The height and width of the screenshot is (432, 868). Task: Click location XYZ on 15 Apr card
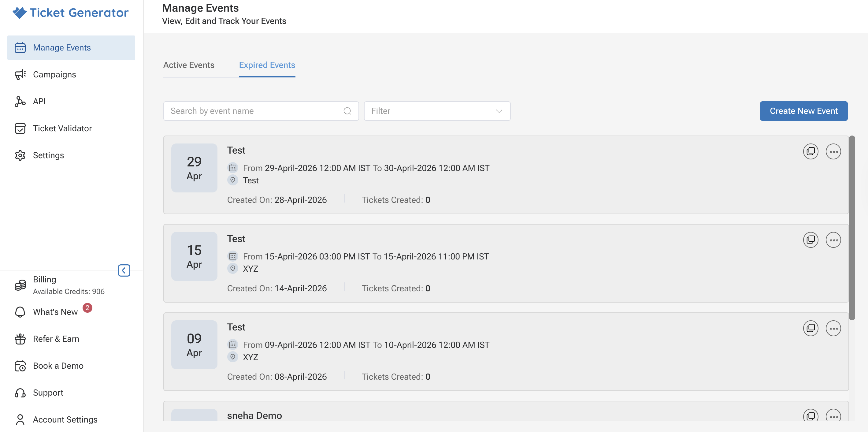click(250, 269)
